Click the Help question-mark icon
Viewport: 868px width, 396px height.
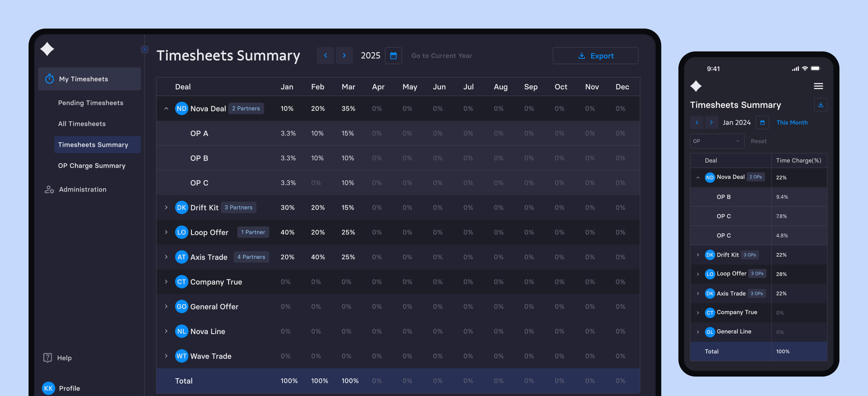pos(47,357)
